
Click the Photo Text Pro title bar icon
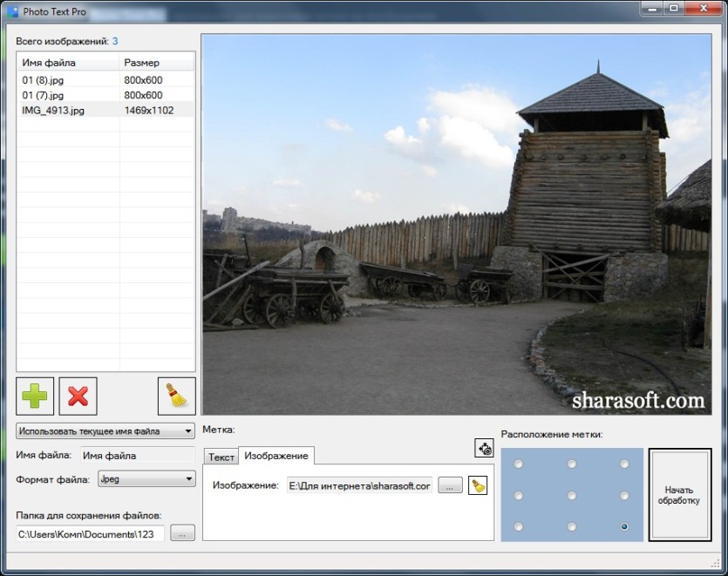tap(13, 11)
